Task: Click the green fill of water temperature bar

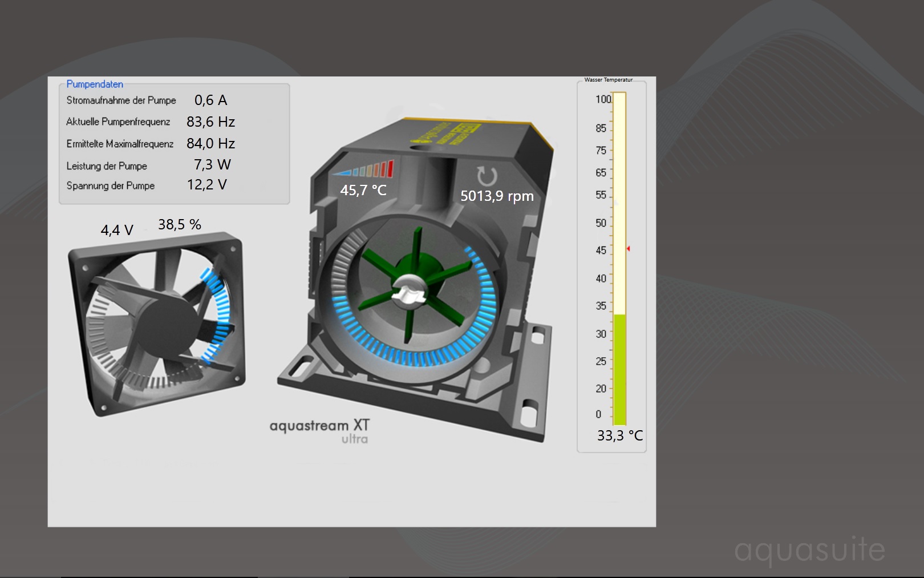Action: click(619, 369)
